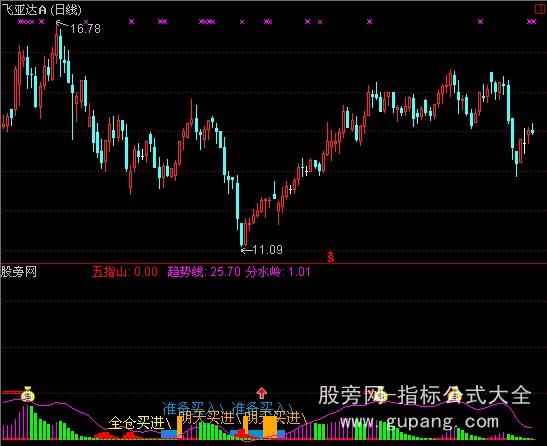Click the red up-arrow signal in the indicator panel
The height and width of the screenshot is (446, 547).
(262, 393)
